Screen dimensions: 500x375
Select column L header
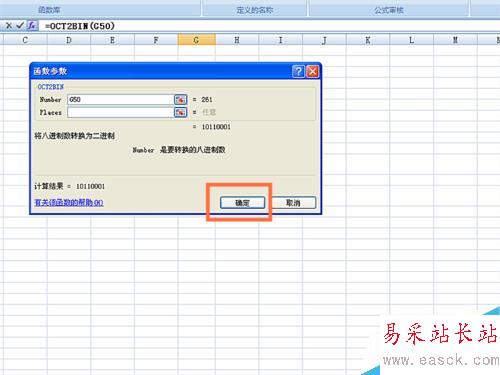click(x=411, y=40)
